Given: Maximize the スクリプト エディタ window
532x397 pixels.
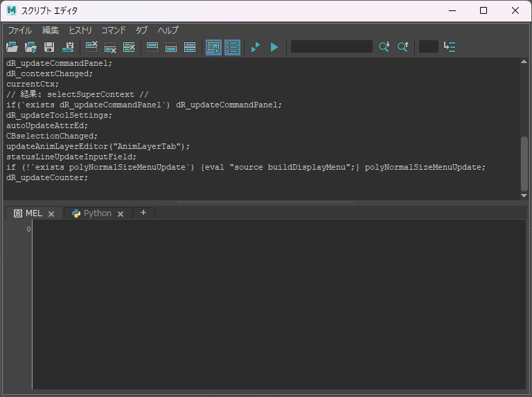Looking at the screenshot, I should point(484,10).
